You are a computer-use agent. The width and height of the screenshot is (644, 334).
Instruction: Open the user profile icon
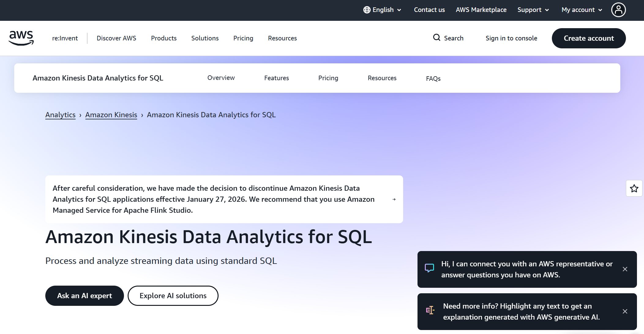pyautogui.click(x=619, y=10)
